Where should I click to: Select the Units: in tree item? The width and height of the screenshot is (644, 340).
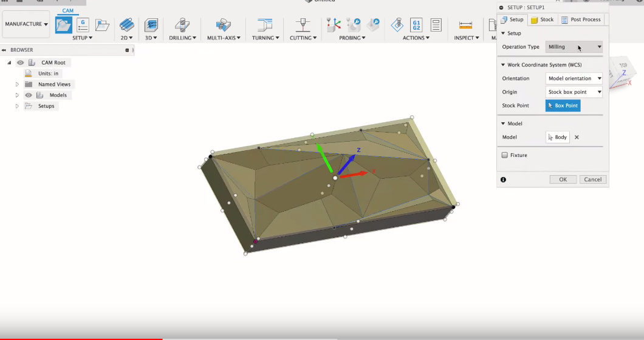coord(48,74)
